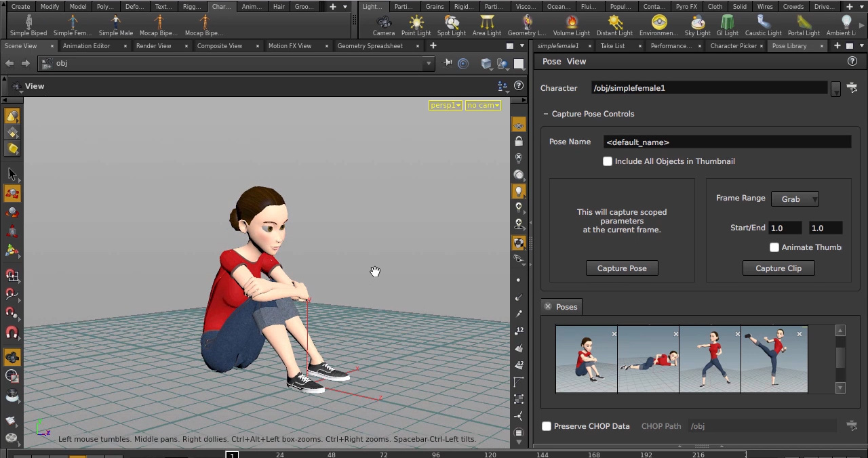Image resolution: width=868 pixels, height=458 pixels.
Task: Click the Capture Pose button
Action: (622, 268)
